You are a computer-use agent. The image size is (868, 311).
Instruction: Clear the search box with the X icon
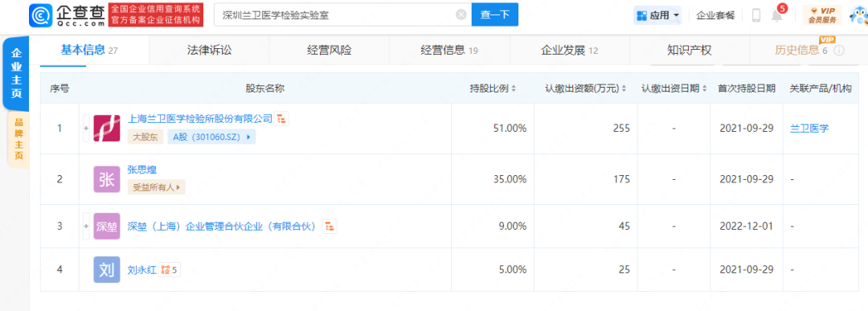(461, 15)
